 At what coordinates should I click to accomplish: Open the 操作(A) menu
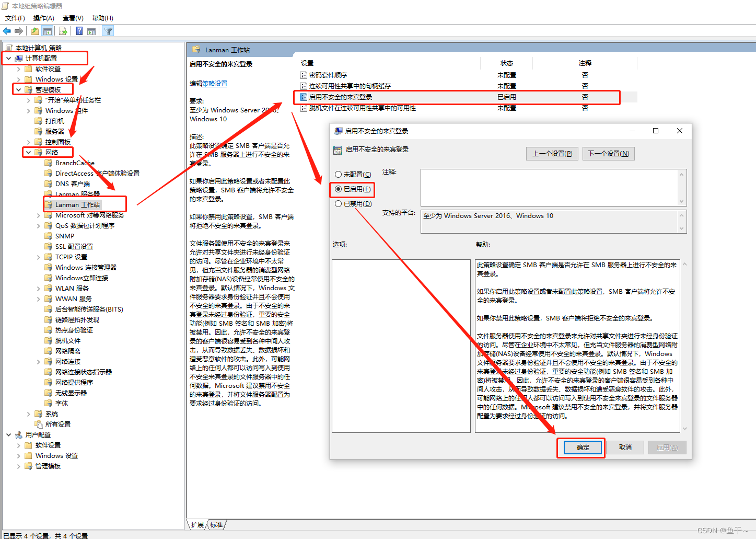tap(43, 18)
